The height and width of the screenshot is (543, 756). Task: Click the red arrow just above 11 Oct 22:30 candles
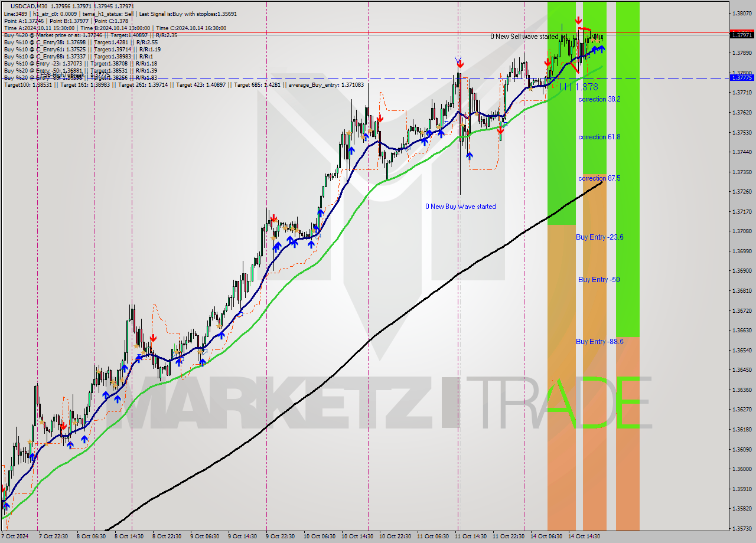[500, 131]
